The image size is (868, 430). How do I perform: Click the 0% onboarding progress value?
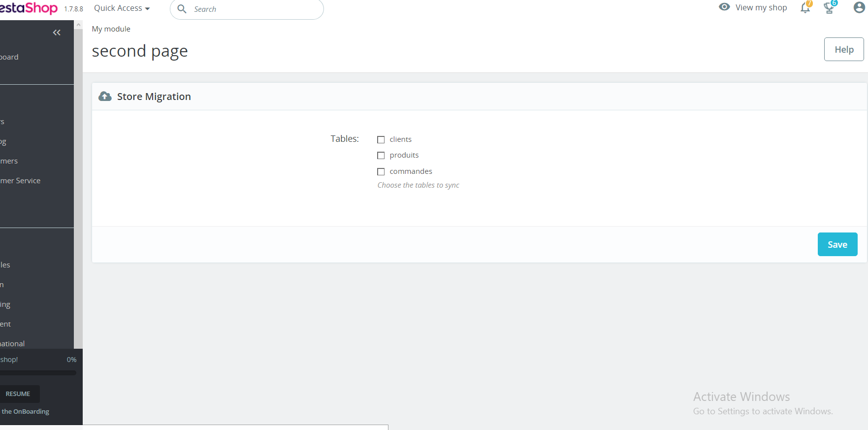(72, 360)
